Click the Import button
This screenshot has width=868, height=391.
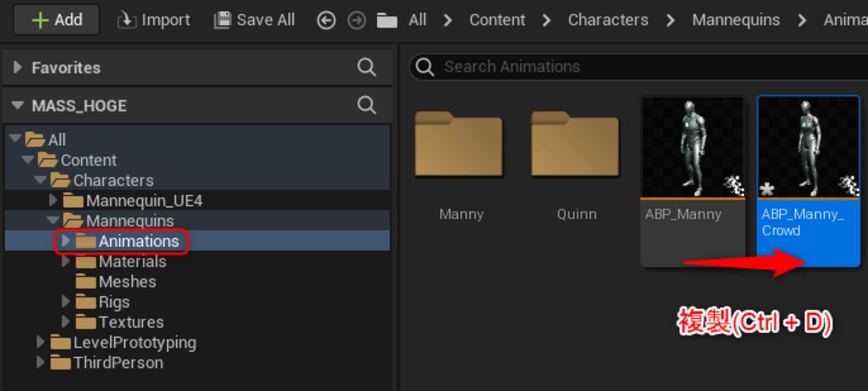click(154, 21)
